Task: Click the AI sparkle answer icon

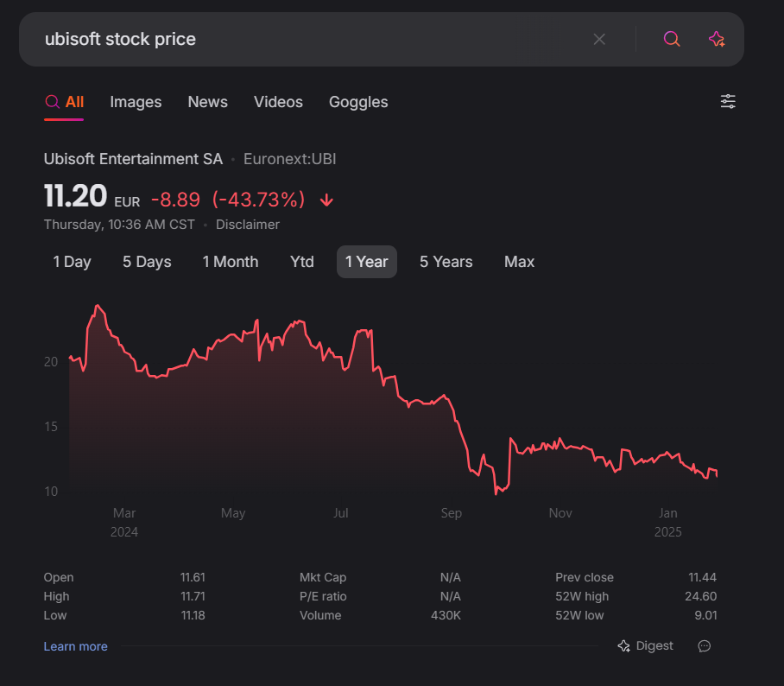Action: pos(717,39)
